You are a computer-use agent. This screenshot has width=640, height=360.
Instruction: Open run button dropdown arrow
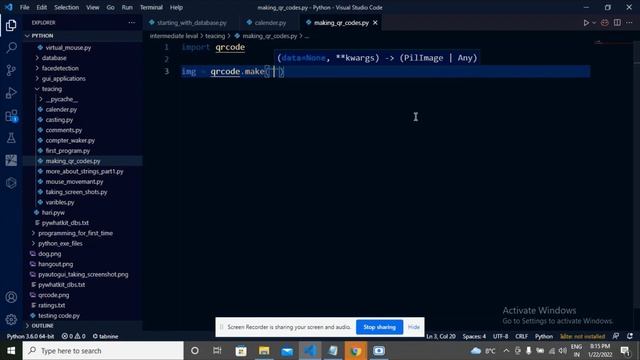pos(594,23)
